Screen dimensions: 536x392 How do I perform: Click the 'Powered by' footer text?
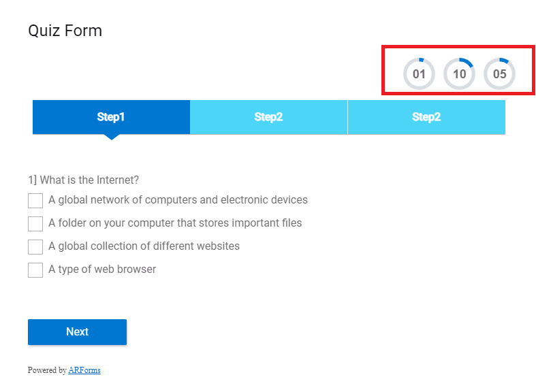tap(47, 370)
